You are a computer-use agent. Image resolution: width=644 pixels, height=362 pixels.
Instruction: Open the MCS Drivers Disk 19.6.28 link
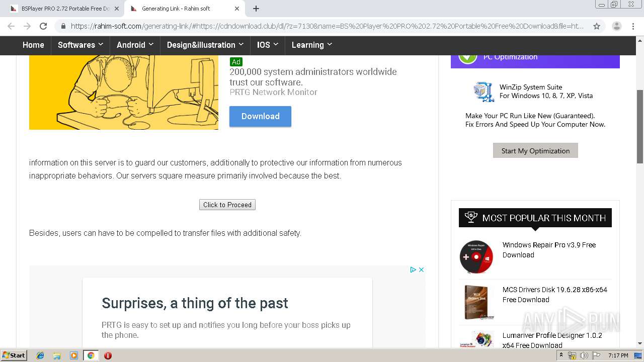pyautogui.click(x=555, y=295)
